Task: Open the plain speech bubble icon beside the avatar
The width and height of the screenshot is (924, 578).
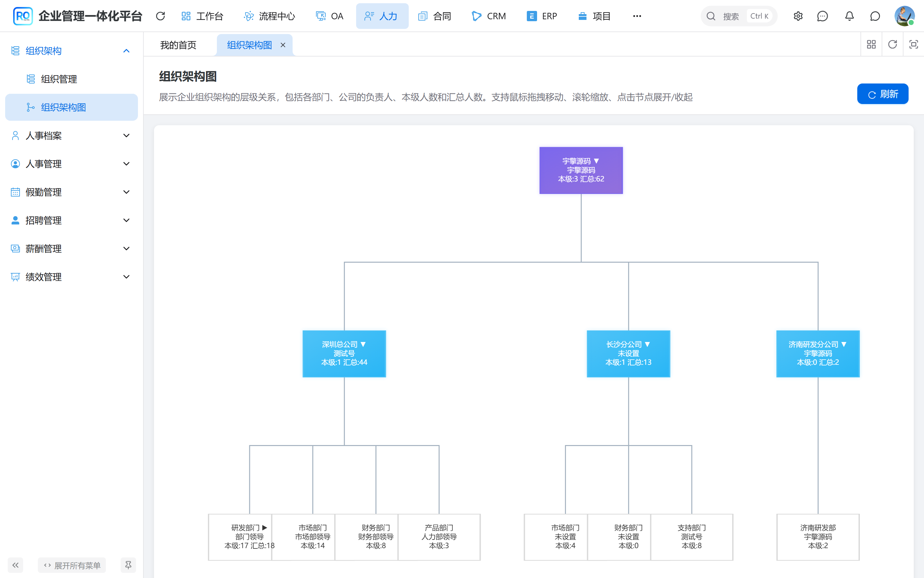Action: point(875,16)
